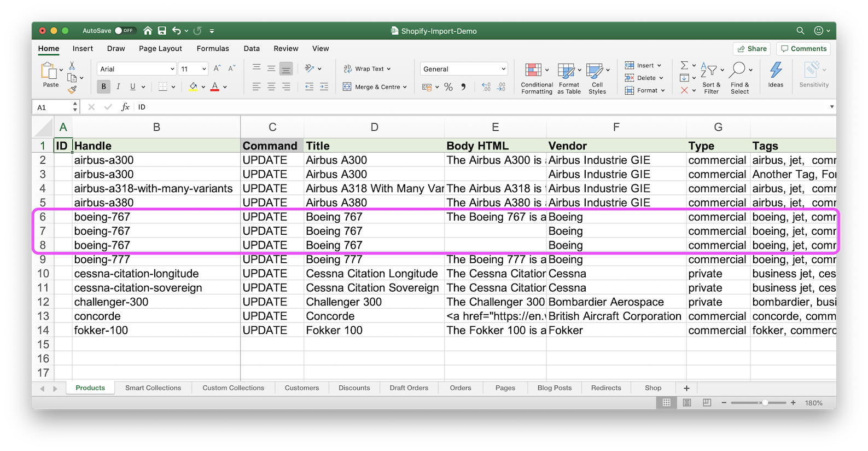868x451 pixels.
Task: Expand the Merge & Centre dropdown arrow
Action: tap(405, 87)
